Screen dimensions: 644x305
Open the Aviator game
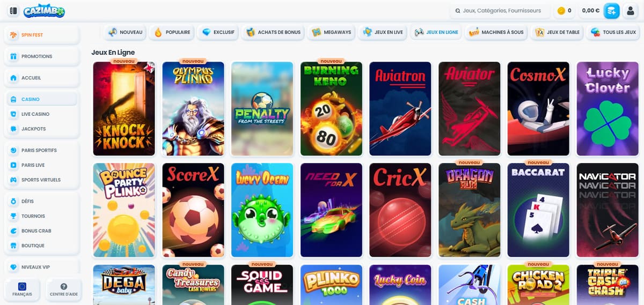(470, 109)
